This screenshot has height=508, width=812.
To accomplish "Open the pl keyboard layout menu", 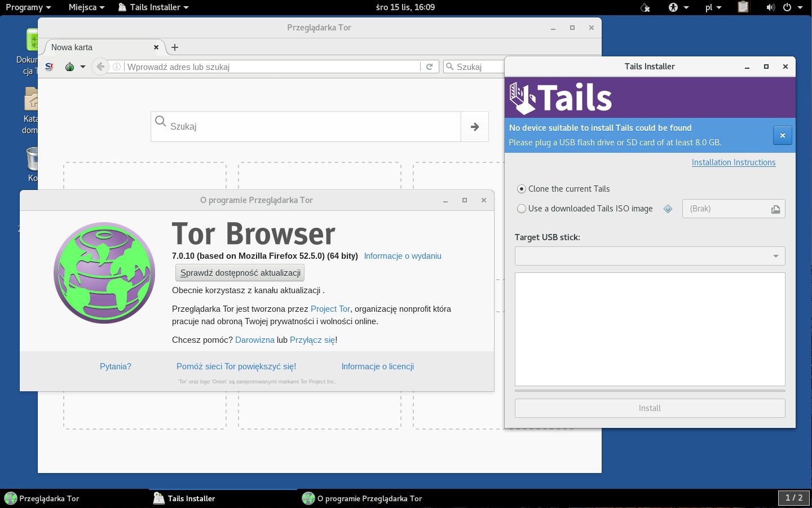I will pyautogui.click(x=713, y=7).
